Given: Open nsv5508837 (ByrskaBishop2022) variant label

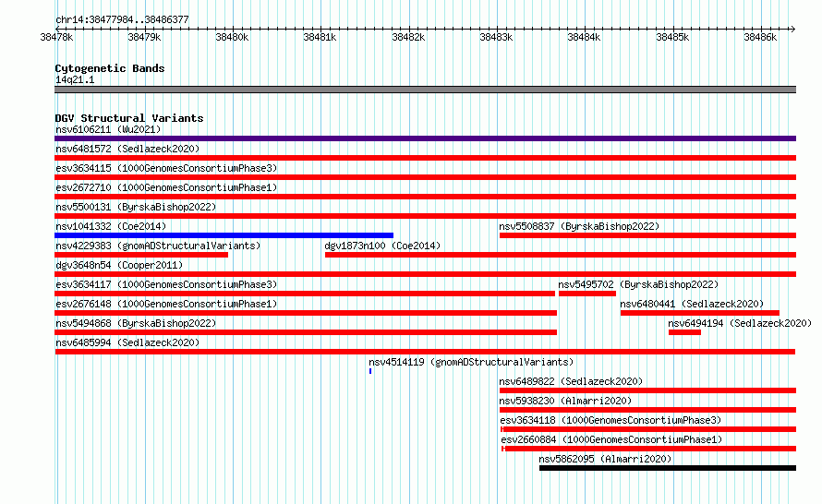Looking at the screenshot, I should pyautogui.click(x=579, y=226).
